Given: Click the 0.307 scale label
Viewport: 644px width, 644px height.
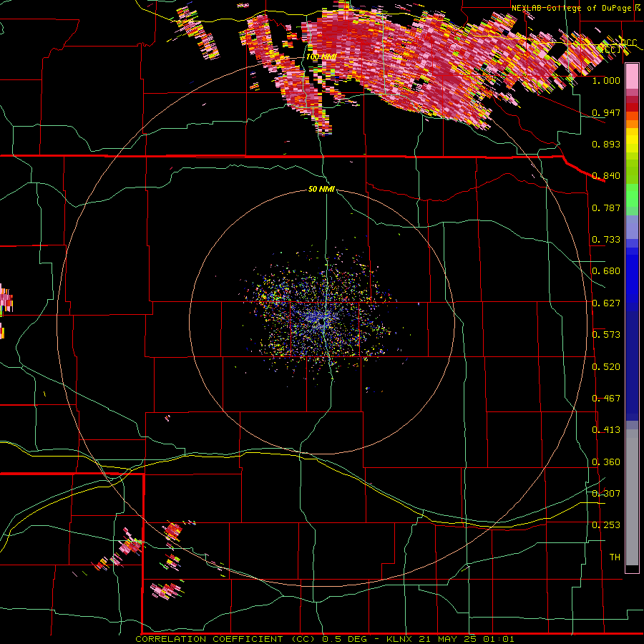Looking at the screenshot, I should click(x=606, y=494).
